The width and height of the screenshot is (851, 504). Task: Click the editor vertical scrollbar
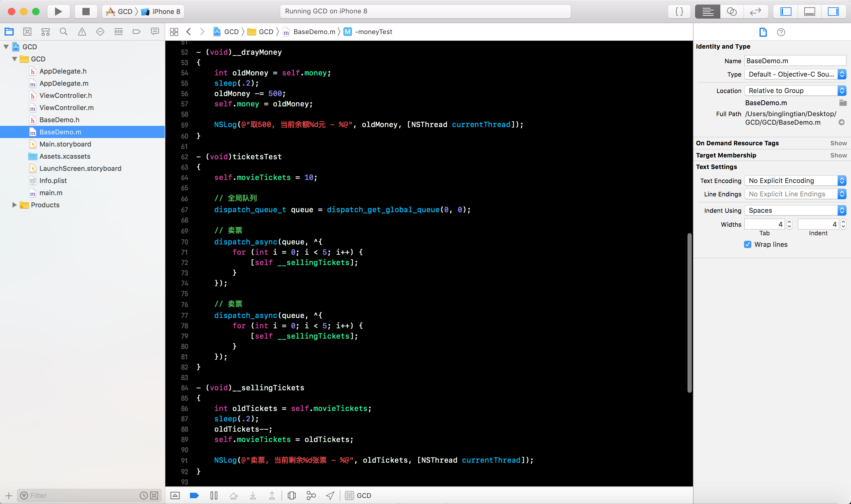(x=689, y=312)
